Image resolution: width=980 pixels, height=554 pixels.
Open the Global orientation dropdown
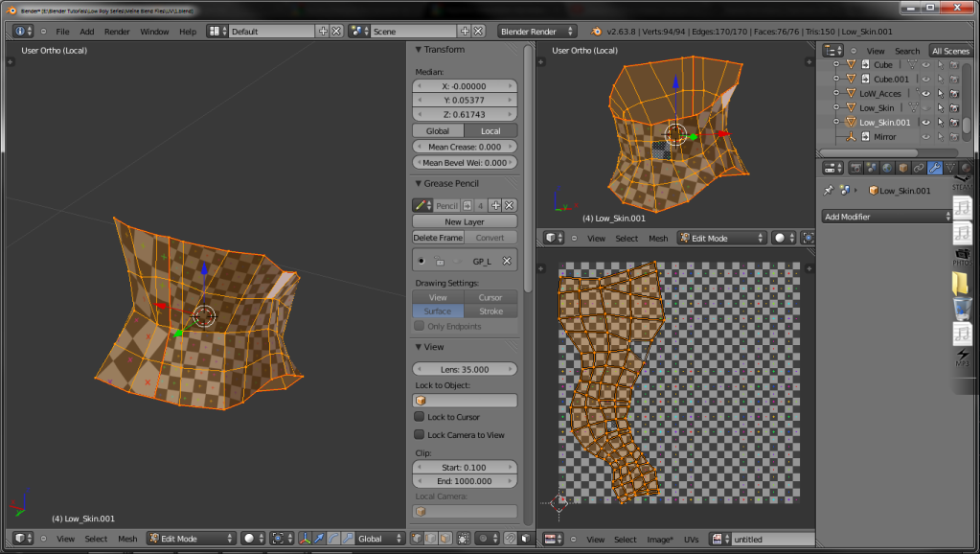point(380,539)
